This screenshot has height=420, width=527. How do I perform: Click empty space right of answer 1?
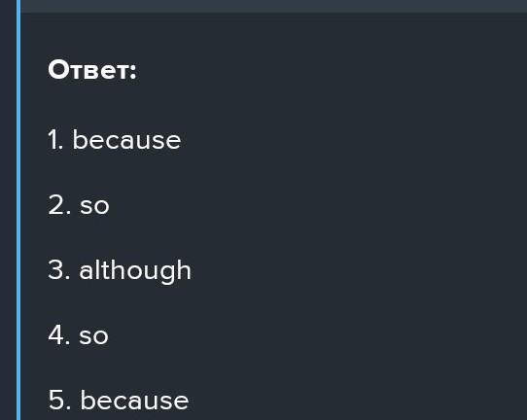tap(353, 140)
